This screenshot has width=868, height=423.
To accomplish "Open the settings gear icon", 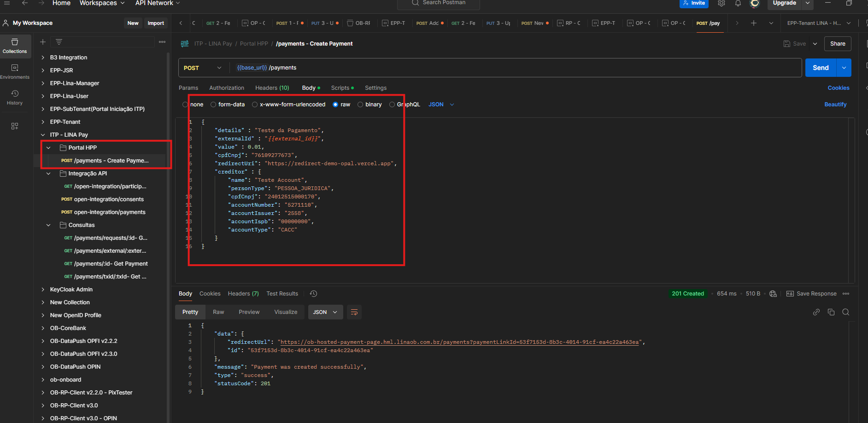I will (x=721, y=3).
